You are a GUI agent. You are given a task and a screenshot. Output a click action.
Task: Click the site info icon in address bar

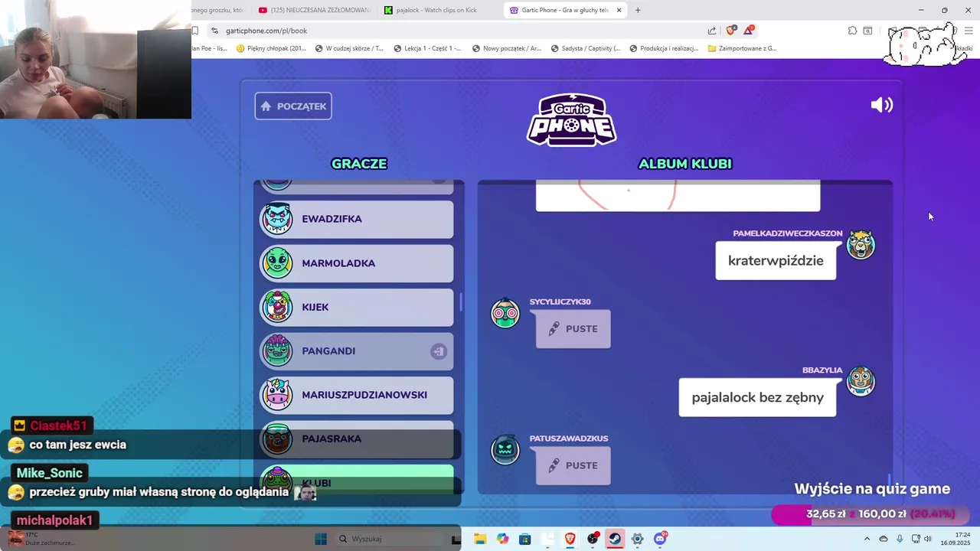click(x=215, y=31)
